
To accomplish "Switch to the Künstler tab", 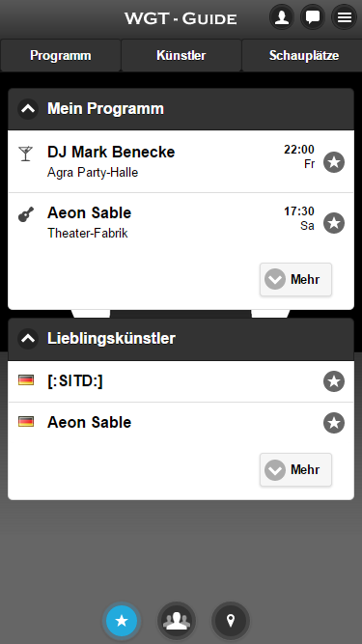I will (x=181, y=55).
